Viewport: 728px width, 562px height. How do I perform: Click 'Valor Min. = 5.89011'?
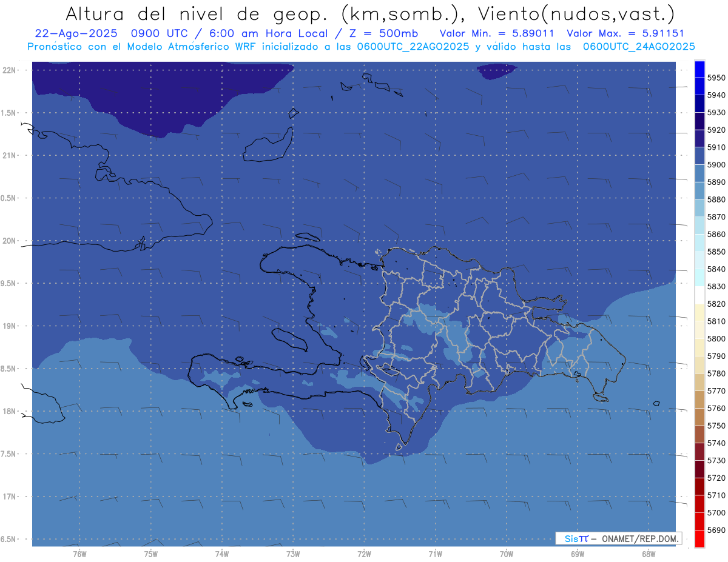(497, 34)
